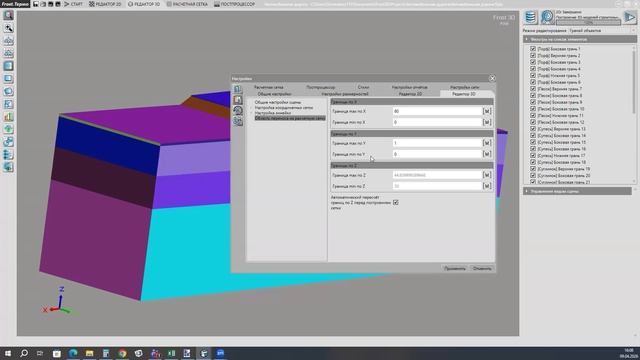Expand the scene view control section header
Viewport: 640px width, 360px height.
click(x=578, y=191)
